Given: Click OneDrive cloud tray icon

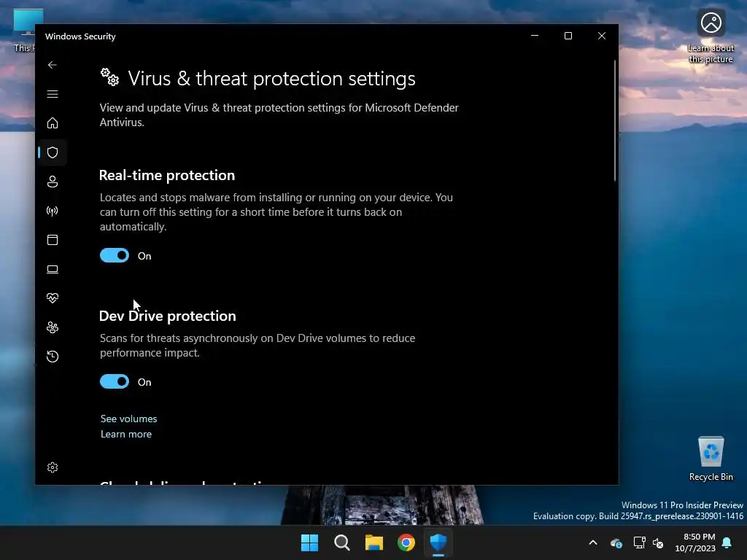Looking at the screenshot, I should [616, 542].
